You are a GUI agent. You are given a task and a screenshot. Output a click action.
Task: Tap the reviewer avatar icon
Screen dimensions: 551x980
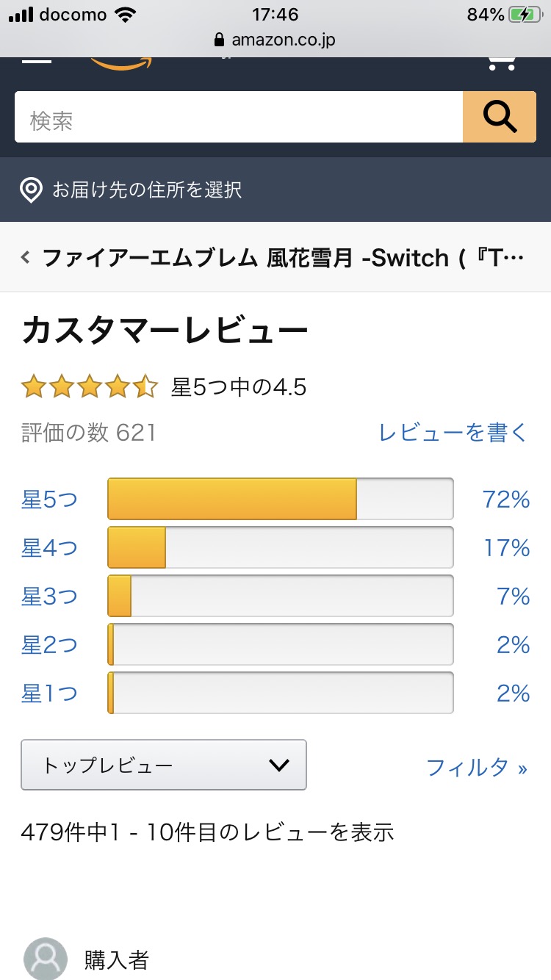pyautogui.click(x=46, y=959)
